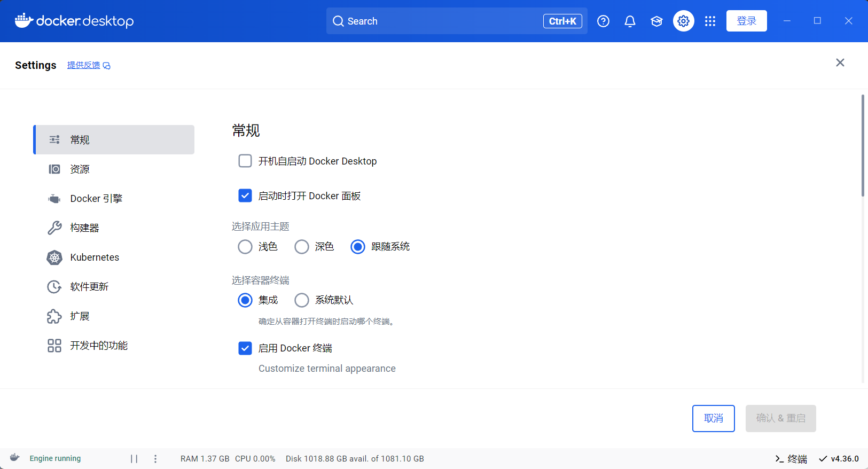Open the help question mark icon
The width and height of the screenshot is (868, 469).
603,21
